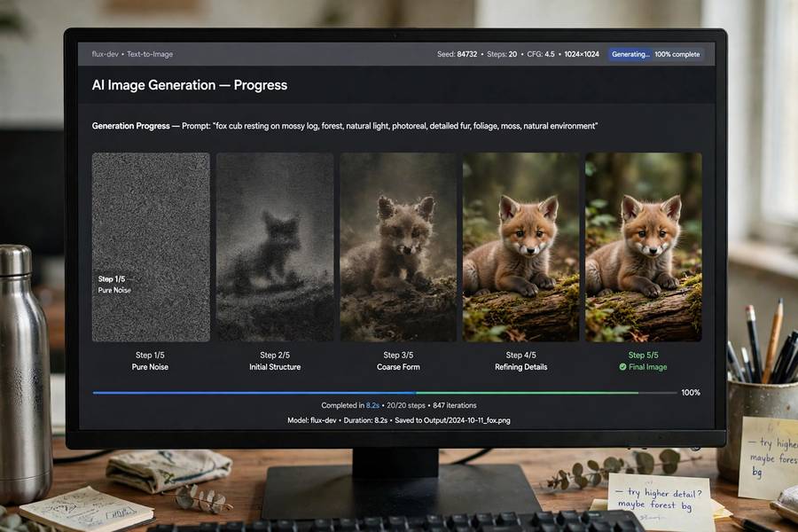
Task: Click the flux-dev model name in header
Action: [105, 54]
